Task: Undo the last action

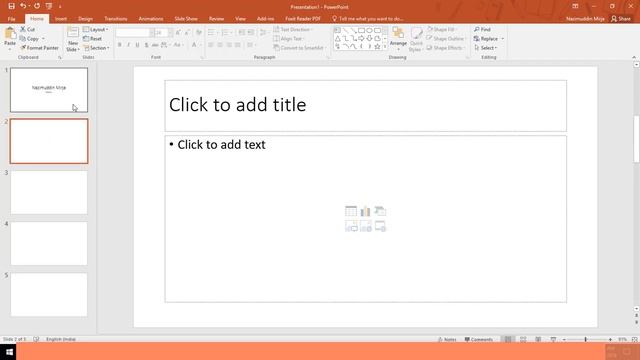Action: [23, 6]
